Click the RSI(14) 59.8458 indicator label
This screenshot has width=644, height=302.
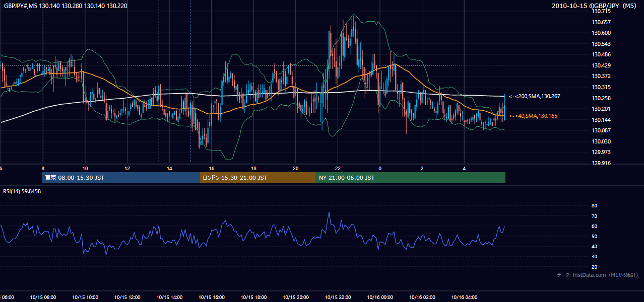22,191
